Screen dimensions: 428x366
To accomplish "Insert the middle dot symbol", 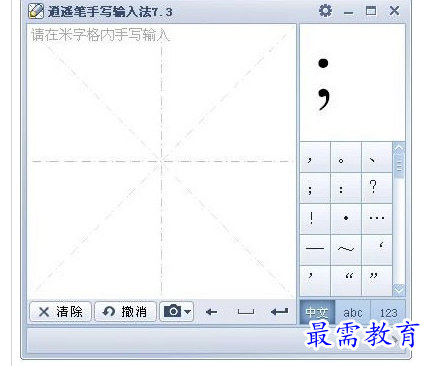I will pyautogui.click(x=346, y=219).
